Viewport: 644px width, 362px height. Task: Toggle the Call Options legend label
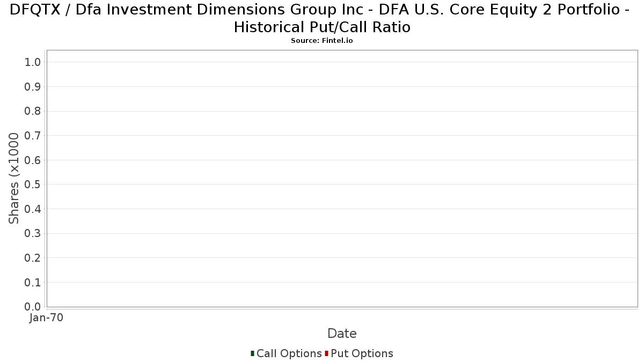pyautogui.click(x=289, y=353)
